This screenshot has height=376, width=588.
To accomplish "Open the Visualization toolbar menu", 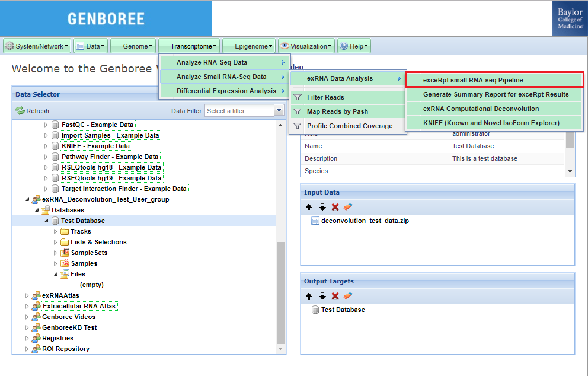I will click(306, 46).
